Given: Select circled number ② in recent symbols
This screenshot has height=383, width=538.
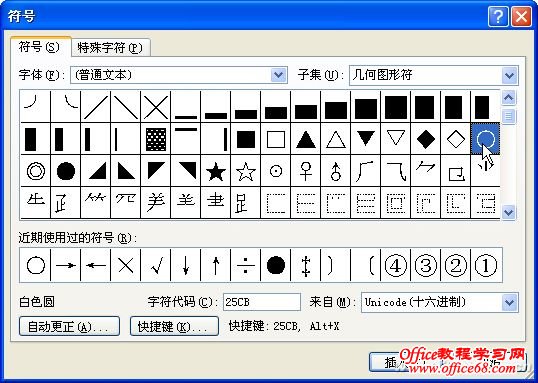Looking at the screenshot, I should click(x=456, y=265).
